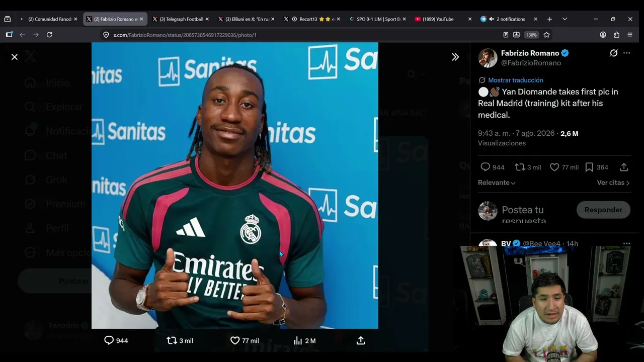Expand the list all tabs chevron
The image size is (644, 362).
coord(565,19)
